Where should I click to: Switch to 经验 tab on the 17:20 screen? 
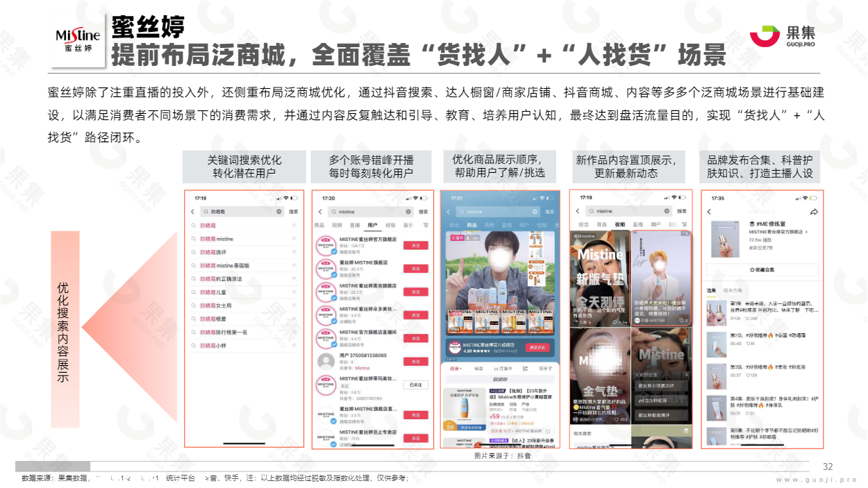391,226
